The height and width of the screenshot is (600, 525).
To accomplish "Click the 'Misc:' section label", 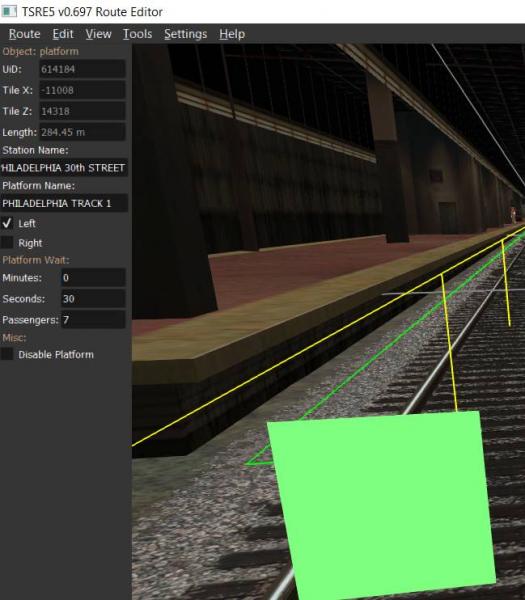I will pos(14,338).
